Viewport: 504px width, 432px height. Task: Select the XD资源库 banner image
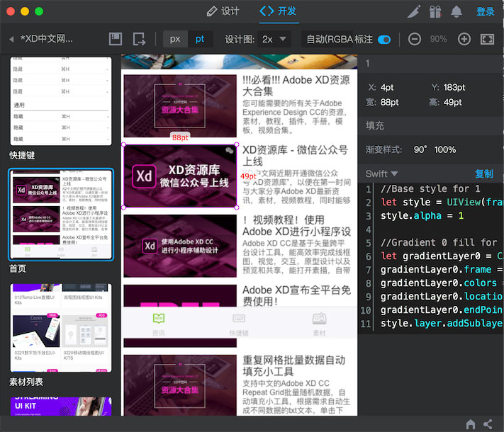180,176
